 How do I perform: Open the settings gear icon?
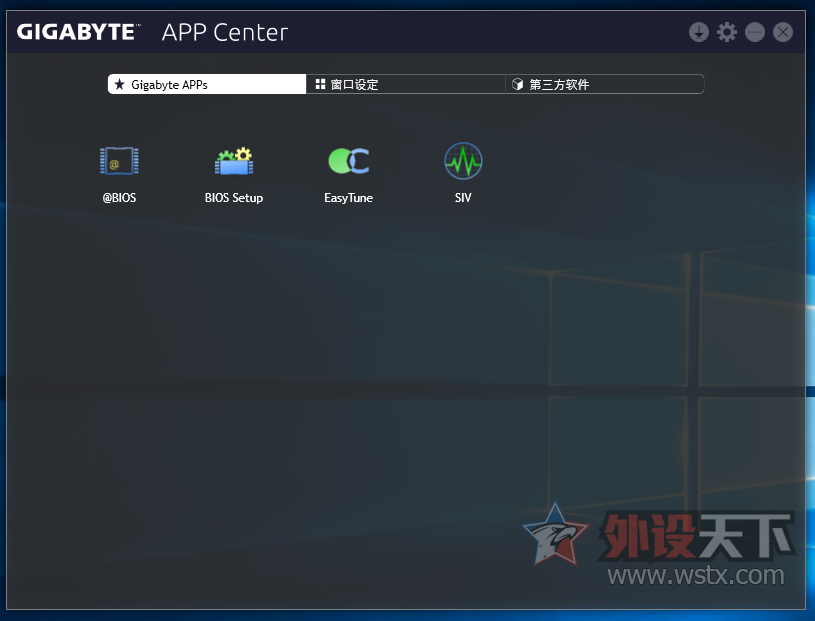tap(727, 32)
